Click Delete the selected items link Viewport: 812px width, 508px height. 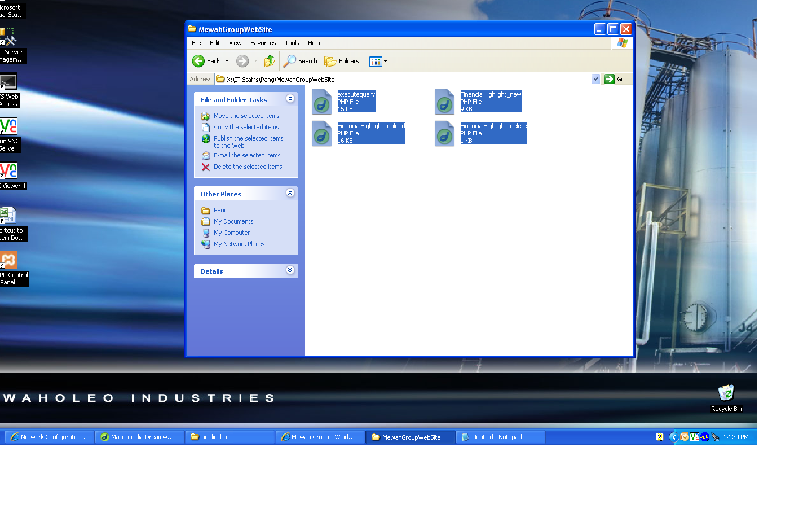[x=248, y=167]
